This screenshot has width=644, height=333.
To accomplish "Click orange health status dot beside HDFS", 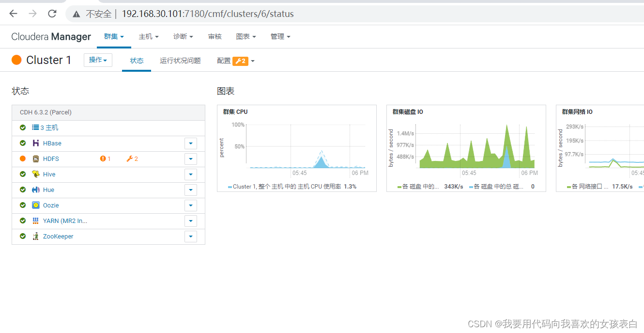I will [23, 159].
